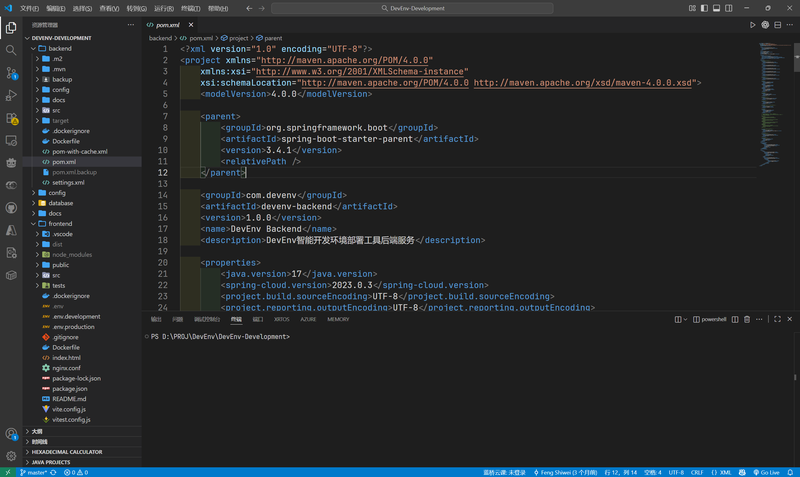Viewport: 800px width, 477px height.
Task: Open the Search view in activity bar
Action: click(x=11, y=50)
